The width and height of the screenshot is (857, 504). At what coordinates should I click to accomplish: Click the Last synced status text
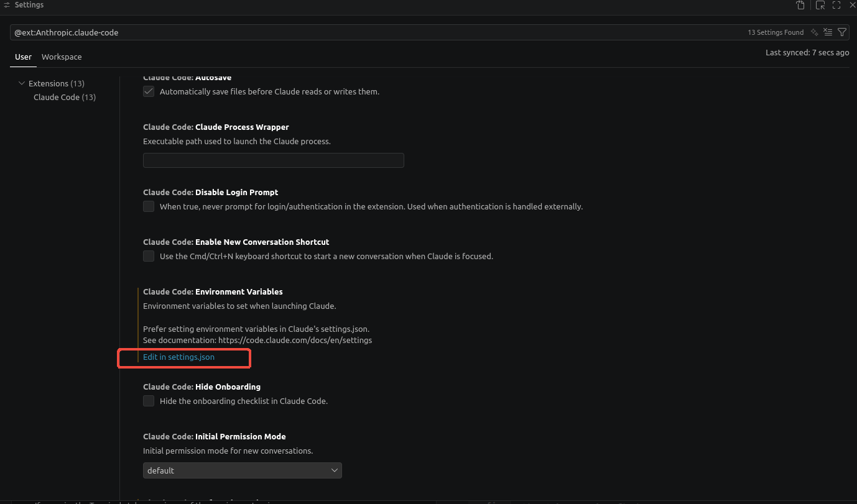coord(807,52)
